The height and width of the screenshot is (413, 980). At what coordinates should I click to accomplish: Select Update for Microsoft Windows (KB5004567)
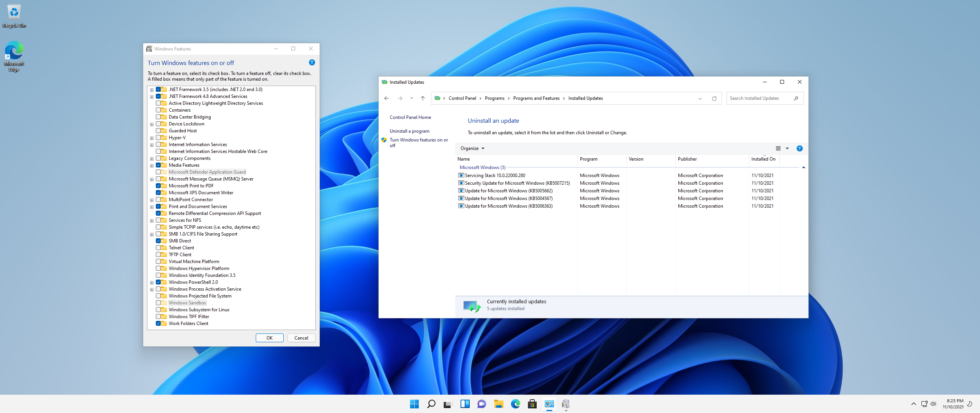click(x=506, y=198)
